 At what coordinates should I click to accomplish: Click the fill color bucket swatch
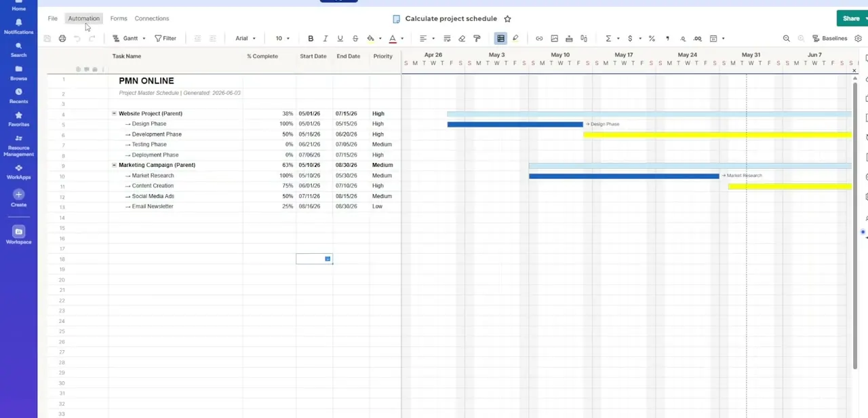coord(370,39)
